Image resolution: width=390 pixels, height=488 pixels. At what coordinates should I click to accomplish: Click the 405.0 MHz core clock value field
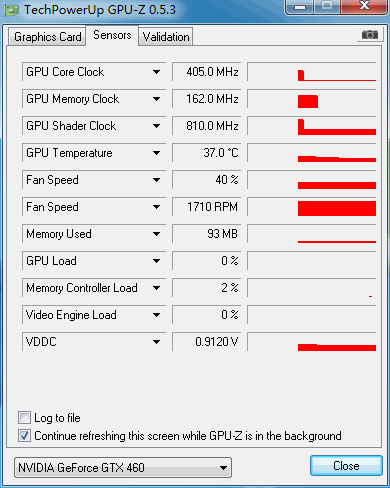207,72
